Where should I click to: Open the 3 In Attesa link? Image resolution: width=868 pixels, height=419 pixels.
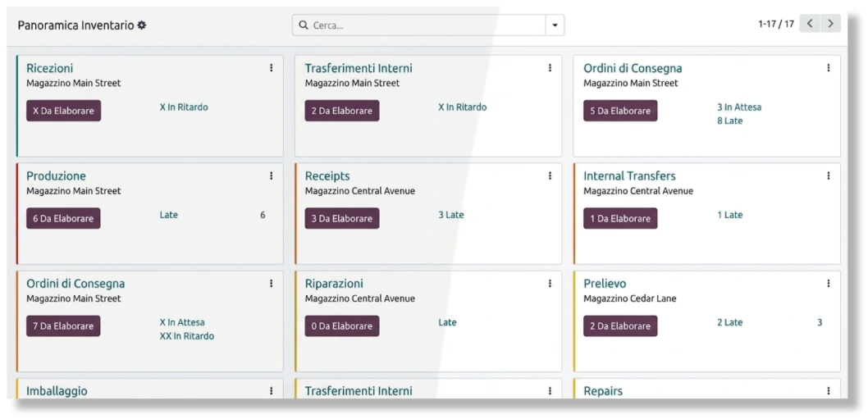click(x=739, y=107)
